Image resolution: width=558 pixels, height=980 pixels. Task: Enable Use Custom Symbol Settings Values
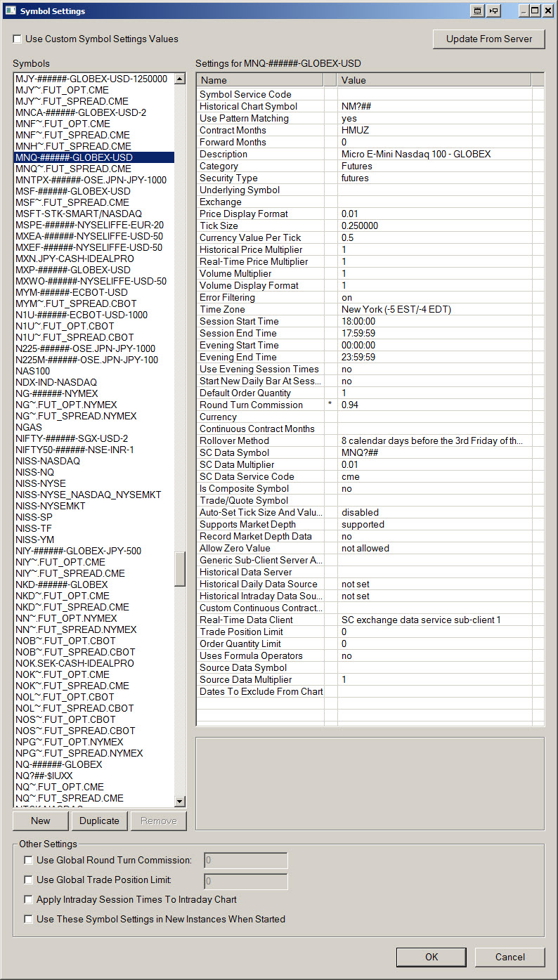(x=18, y=39)
